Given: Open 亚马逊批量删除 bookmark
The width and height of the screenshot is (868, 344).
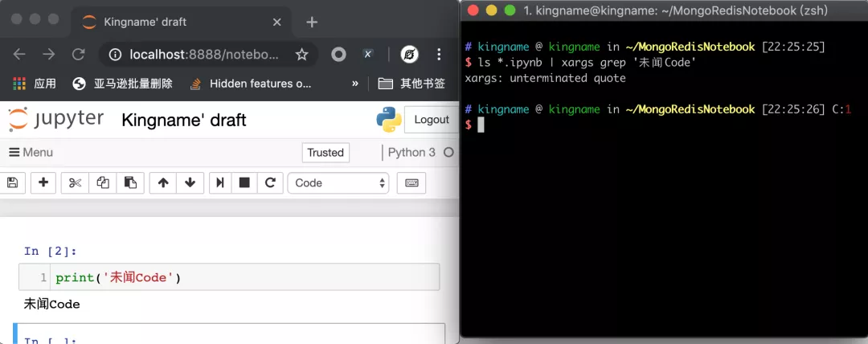Looking at the screenshot, I should [x=123, y=84].
